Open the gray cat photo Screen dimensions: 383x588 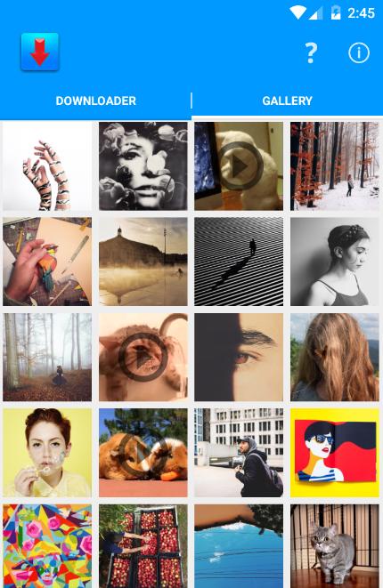pyautogui.click(x=335, y=546)
